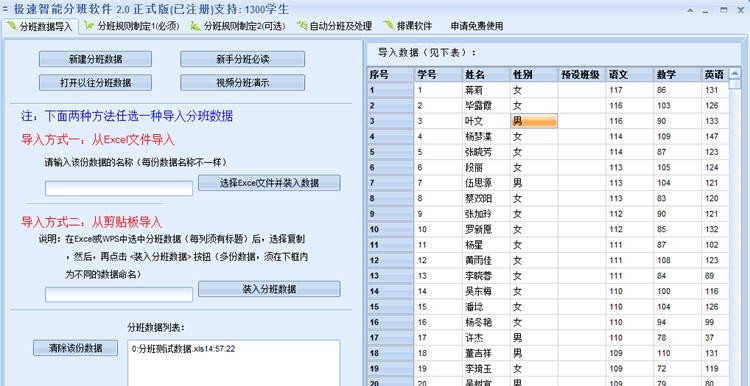750x386 pixels.
Task: Focus the Excel import data name field
Action: coord(119,188)
